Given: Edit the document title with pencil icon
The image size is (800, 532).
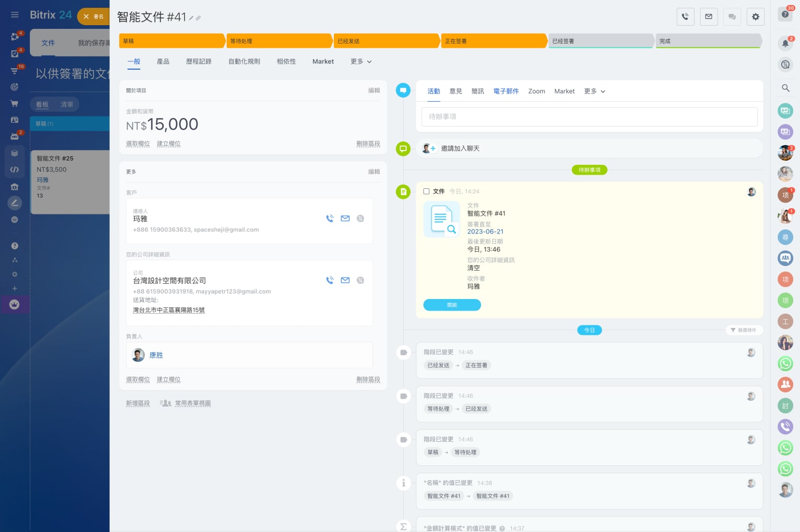Looking at the screenshot, I should coord(191,18).
